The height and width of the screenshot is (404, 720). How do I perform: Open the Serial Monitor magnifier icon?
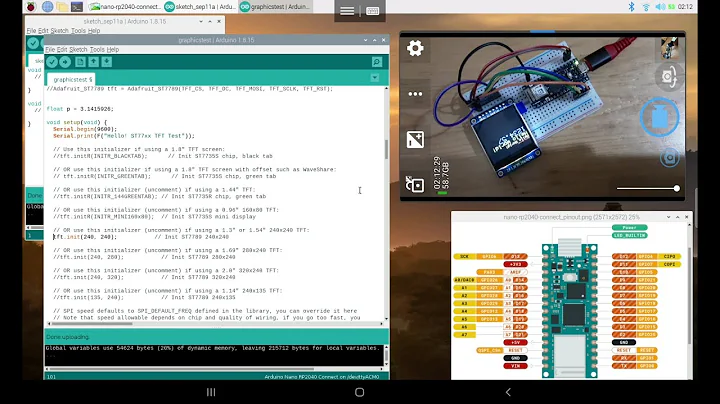click(377, 62)
